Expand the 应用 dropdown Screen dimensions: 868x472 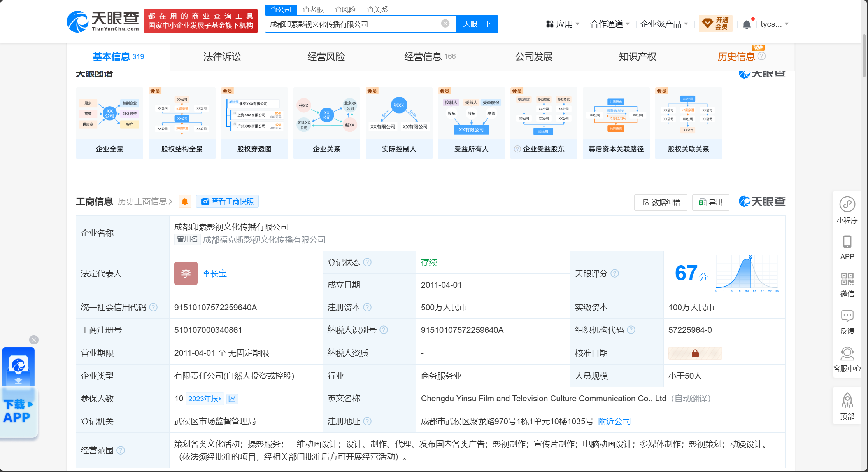(x=563, y=24)
